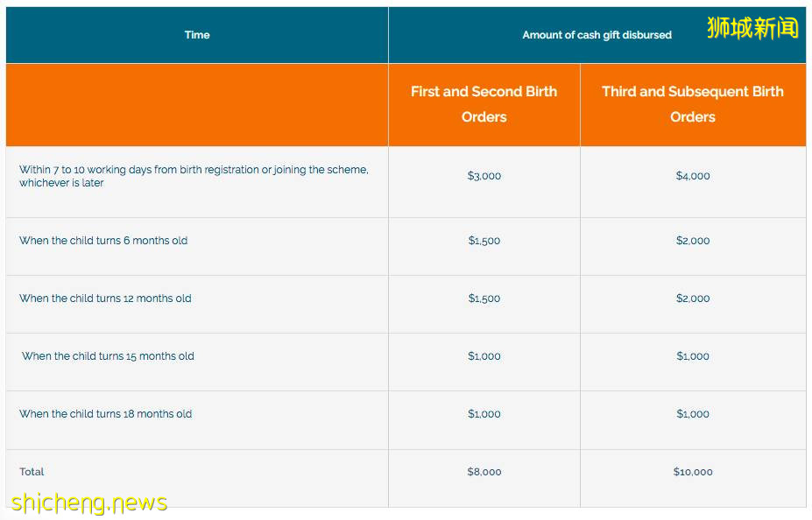Select the "Third and Subsequent Birth Orders" header
The image size is (812, 520).
click(x=692, y=104)
